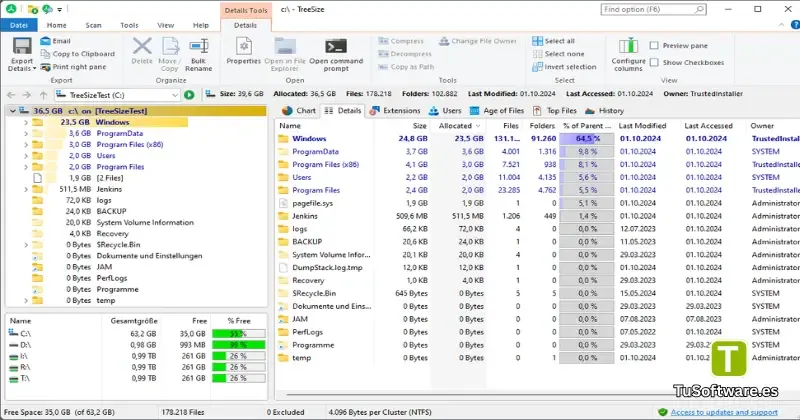Select the pagefile.sys row in details
This screenshot has width=800, height=420.
click(538, 203)
